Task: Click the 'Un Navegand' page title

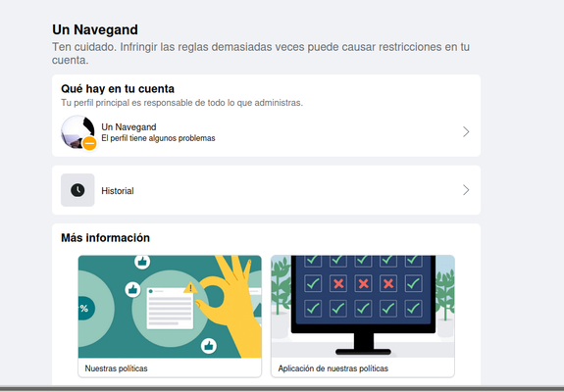Action: [x=95, y=29]
